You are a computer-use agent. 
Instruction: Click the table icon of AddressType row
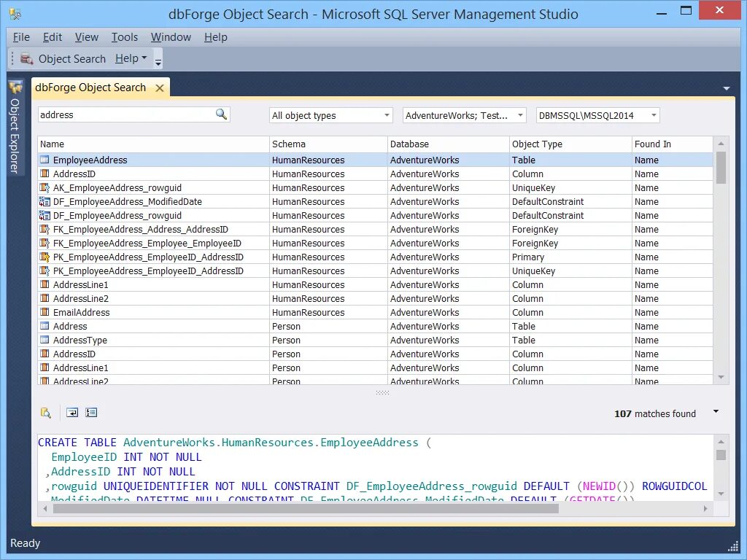(44, 340)
